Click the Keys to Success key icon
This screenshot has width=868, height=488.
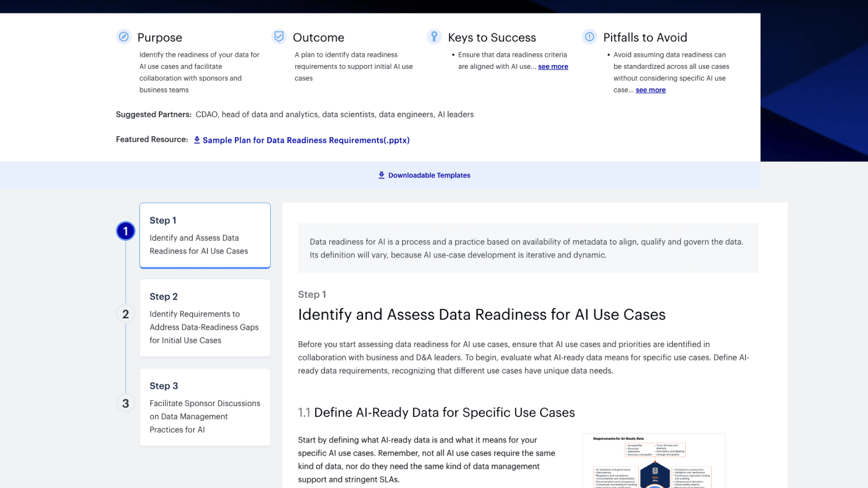click(434, 36)
